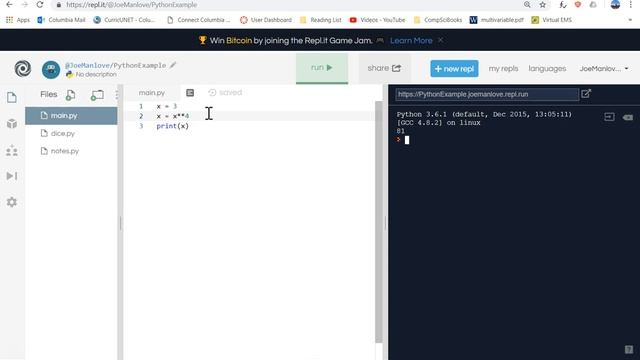Open the Files sidebar icon
Image resolution: width=640 pixels, height=360 pixels.
(x=12, y=98)
